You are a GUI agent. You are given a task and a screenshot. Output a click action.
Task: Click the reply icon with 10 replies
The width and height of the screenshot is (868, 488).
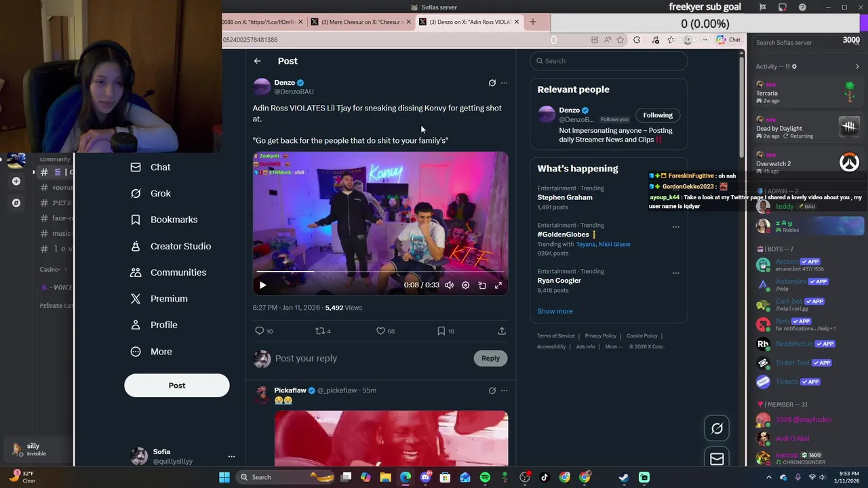pyautogui.click(x=259, y=331)
